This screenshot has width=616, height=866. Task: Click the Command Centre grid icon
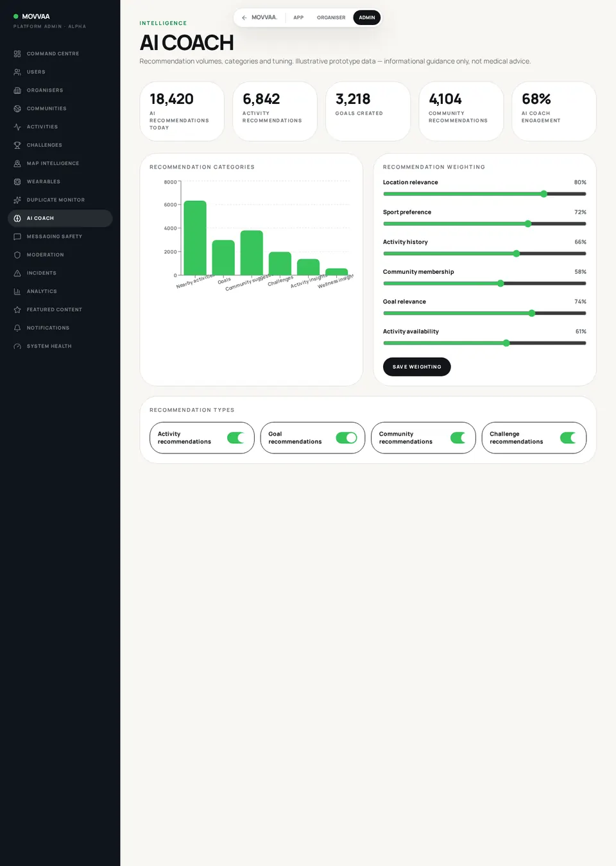click(x=17, y=54)
